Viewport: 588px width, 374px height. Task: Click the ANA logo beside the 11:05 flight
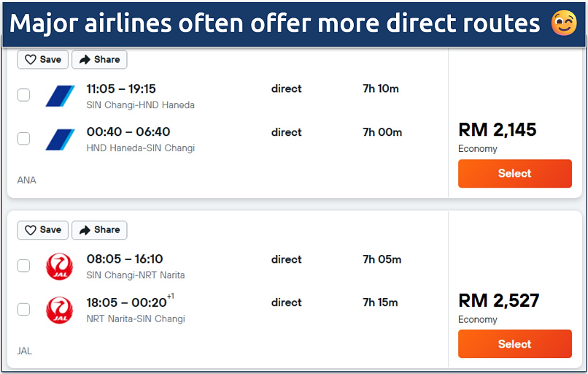(60, 96)
